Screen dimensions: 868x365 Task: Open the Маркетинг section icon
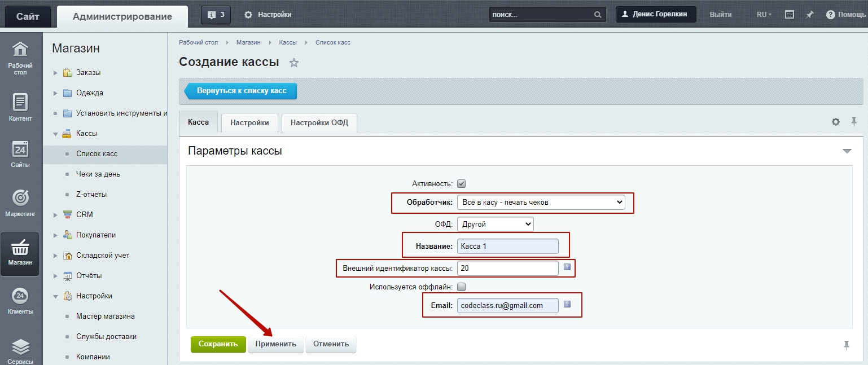(x=20, y=203)
